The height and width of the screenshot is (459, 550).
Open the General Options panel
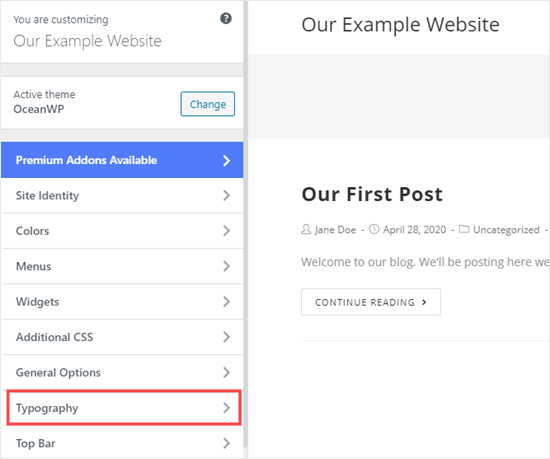click(122, 372)
